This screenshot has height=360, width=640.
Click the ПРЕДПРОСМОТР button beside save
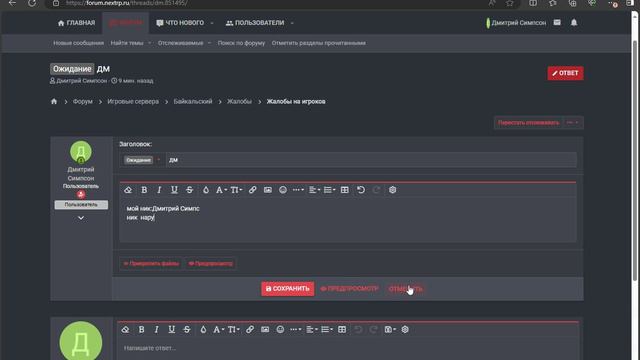tap(349, 289)
